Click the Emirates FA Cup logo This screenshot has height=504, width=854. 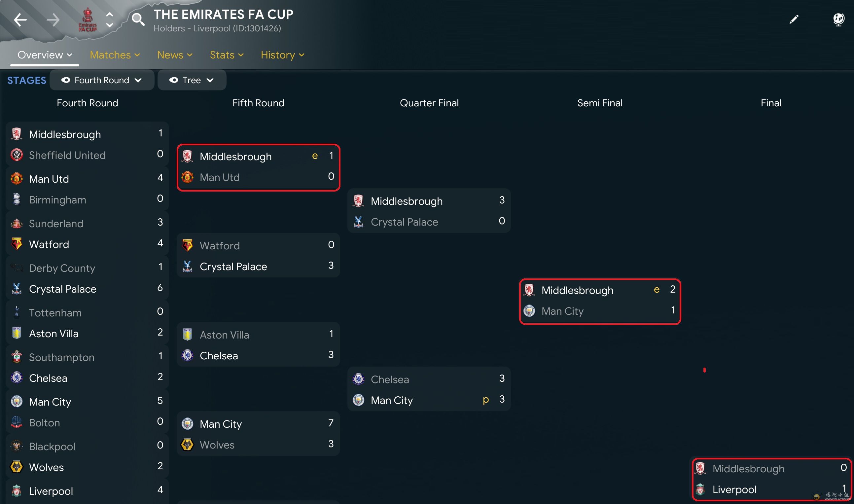point(88,20)
